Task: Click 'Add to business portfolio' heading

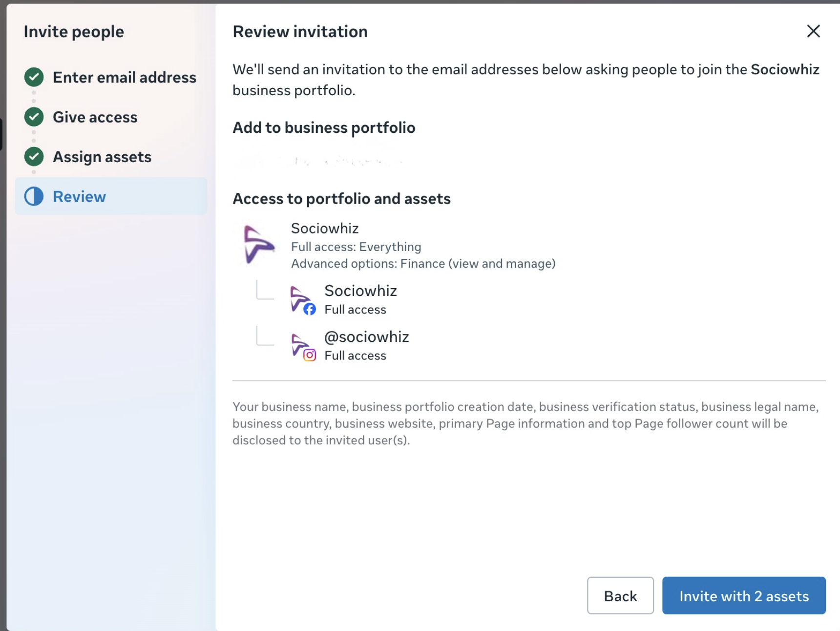Action: coord(324,127)
